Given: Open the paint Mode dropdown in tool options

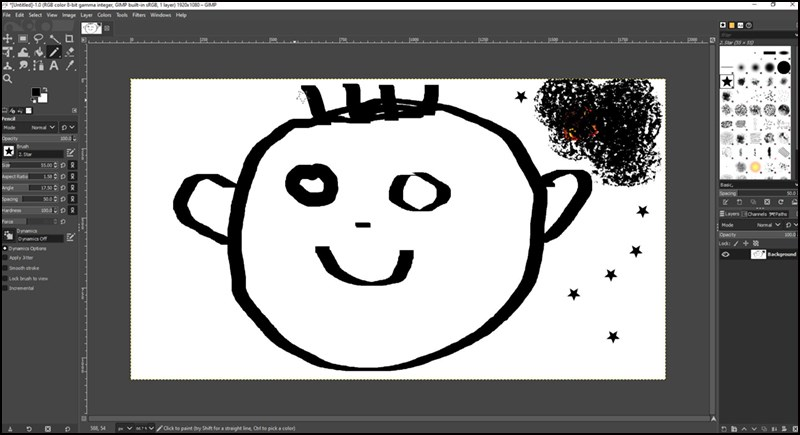Looking at the screenshot, I should click(43, 128).
